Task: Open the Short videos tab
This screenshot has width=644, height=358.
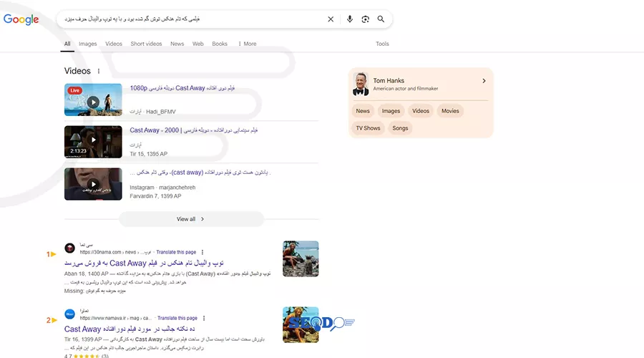Action: [x=146, y=44]
